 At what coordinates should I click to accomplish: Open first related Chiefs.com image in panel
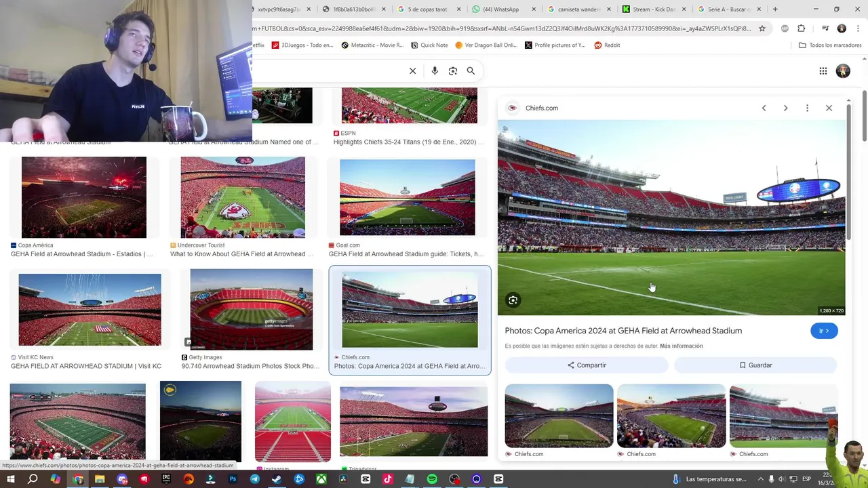click(x=559, y=415)
